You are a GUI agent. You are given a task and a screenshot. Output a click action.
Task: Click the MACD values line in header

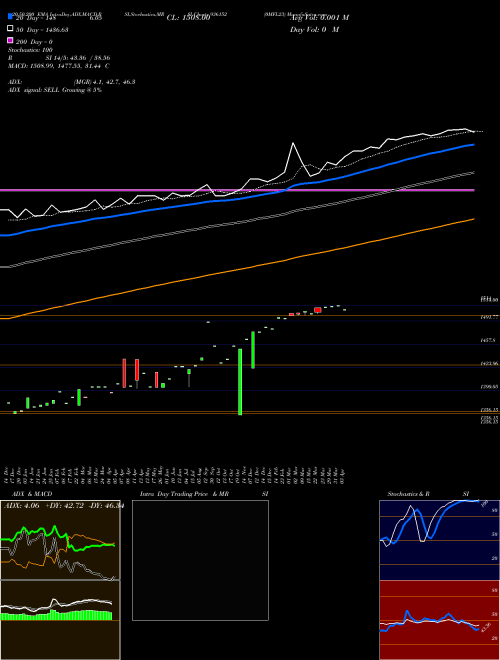(59, 66)
